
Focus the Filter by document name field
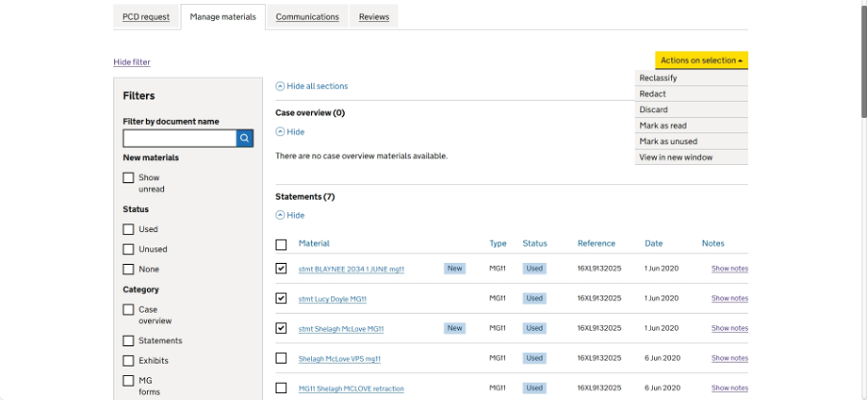[180, 138]
